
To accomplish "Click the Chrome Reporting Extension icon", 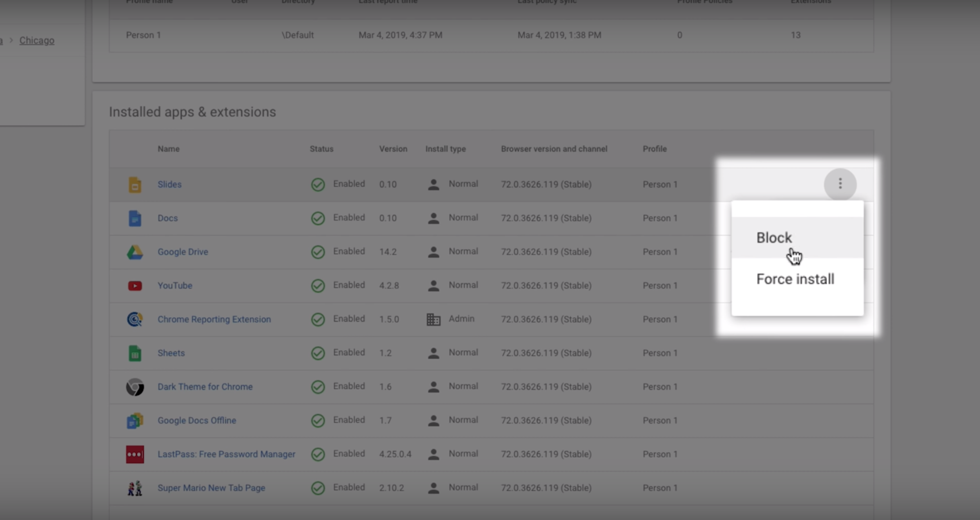I will point(134,319).
